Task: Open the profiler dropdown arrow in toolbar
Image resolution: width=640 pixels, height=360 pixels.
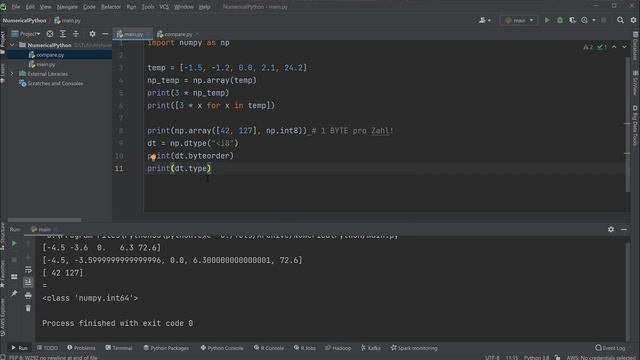Action: [x=593, y=20]
